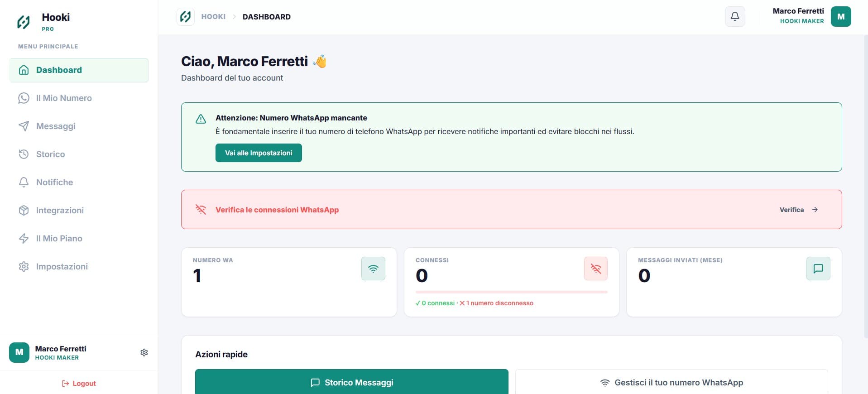
Task: Click the Dashboard home icon in the sidebar
Action: click(x=24, y=70)
